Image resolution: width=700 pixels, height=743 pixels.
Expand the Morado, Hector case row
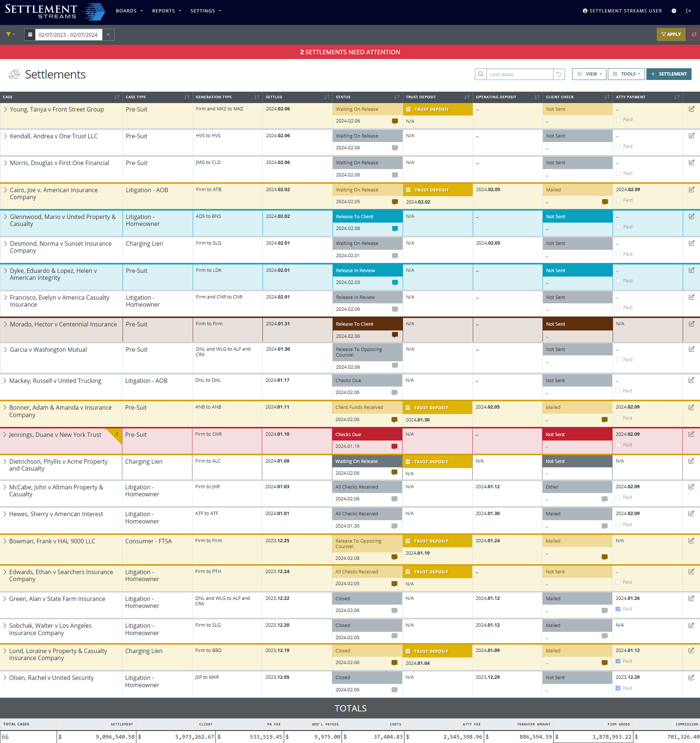tap(5, 324)
